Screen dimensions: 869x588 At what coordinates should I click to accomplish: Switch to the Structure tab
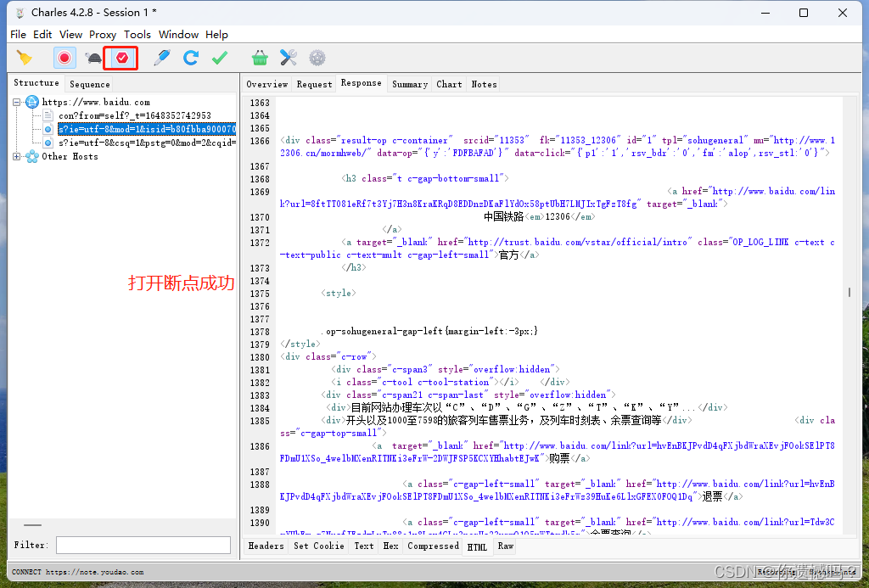(x=36, y=82)
